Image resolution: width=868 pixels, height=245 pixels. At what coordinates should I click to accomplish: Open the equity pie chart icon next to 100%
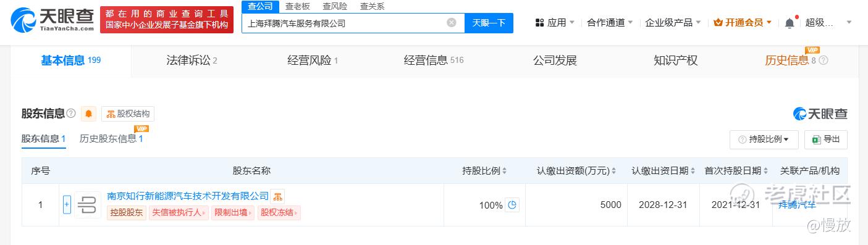tap(512, 205)
